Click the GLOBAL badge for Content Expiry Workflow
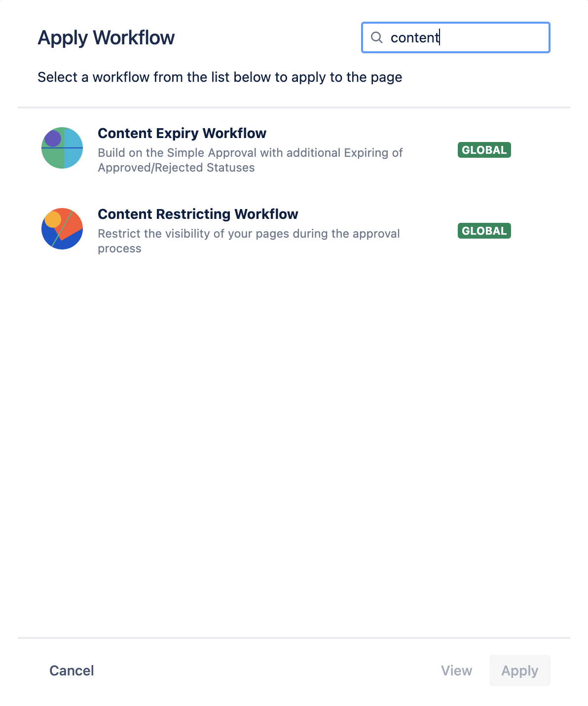The width and height of the screenshot is (588, 706). 484,150
